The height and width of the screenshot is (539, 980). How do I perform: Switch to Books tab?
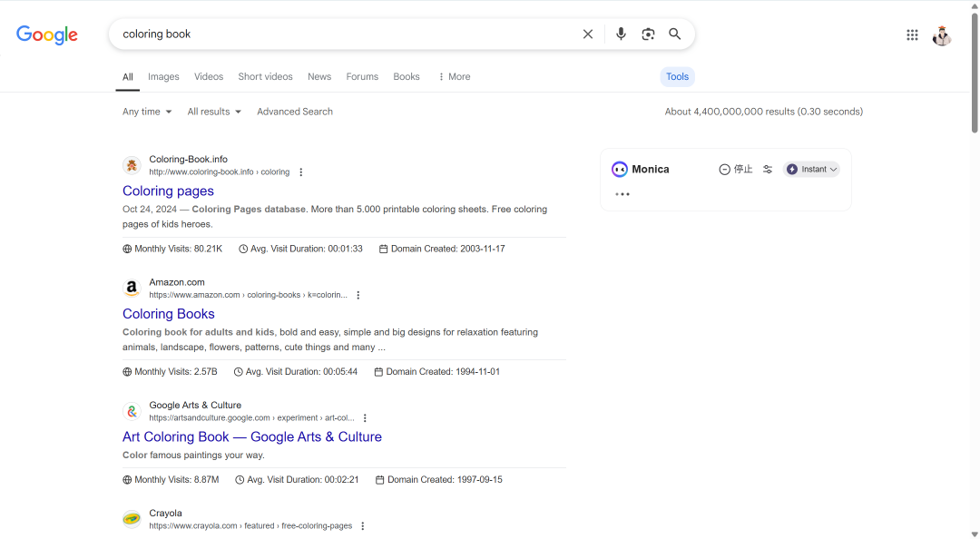point(407,76)
